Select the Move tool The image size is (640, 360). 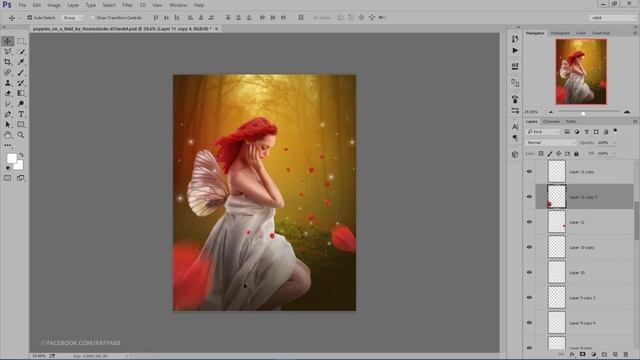pyautogui.click(x=8, y=41)
